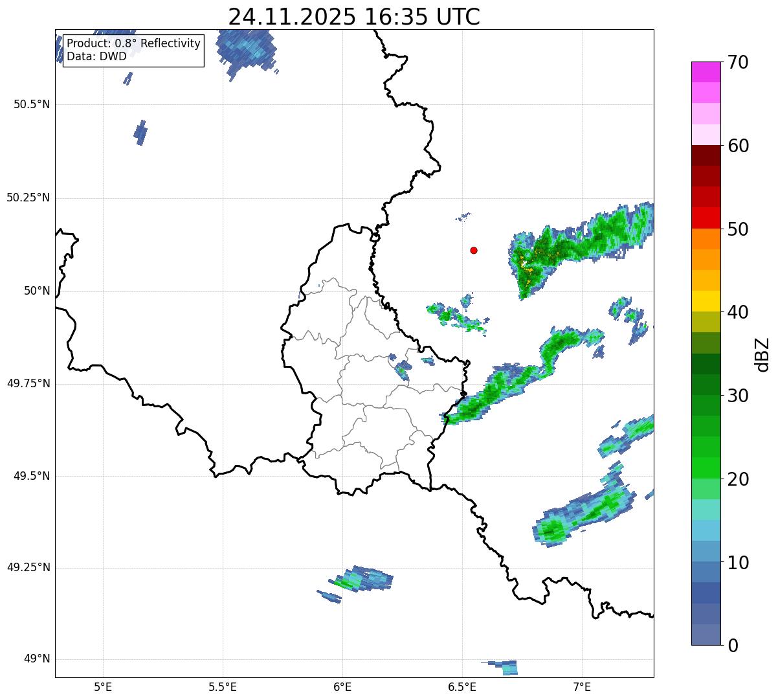Click the 10 tick on colorbar
The image size is (778, 700).
738,562
